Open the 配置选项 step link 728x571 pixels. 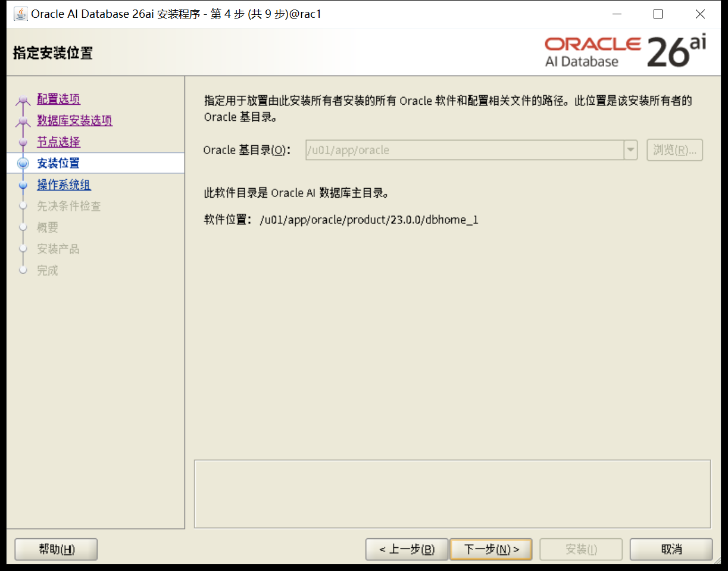coord(58,99)
